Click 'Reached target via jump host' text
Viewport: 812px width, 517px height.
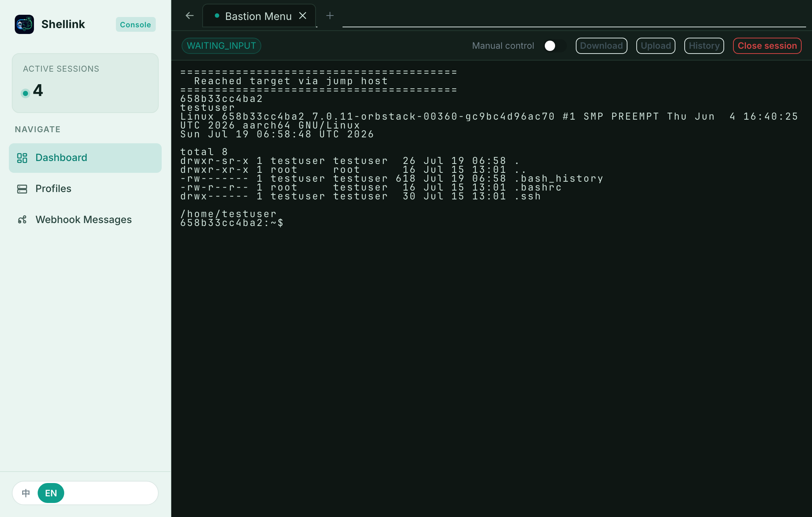pos(291,81)
